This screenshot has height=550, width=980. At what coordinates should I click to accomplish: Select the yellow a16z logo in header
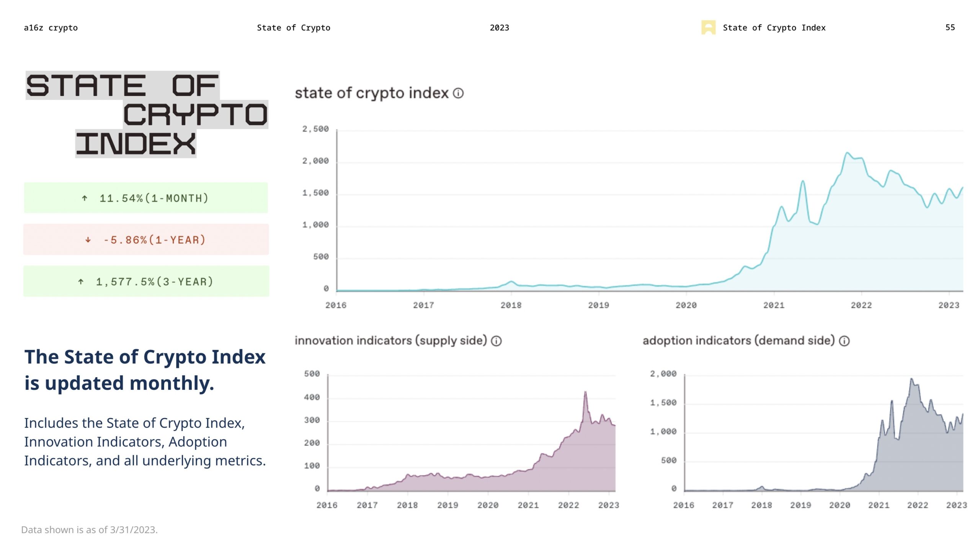(708, 27)
